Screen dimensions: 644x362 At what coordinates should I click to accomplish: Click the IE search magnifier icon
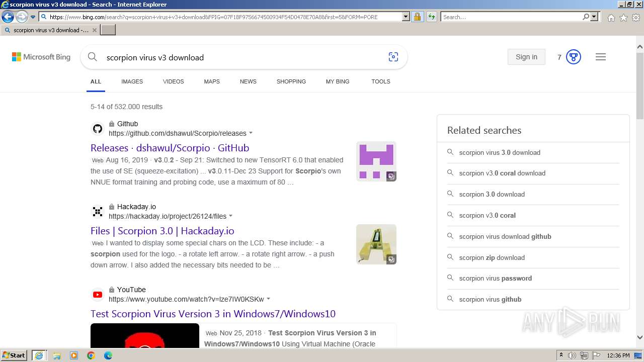586,17
